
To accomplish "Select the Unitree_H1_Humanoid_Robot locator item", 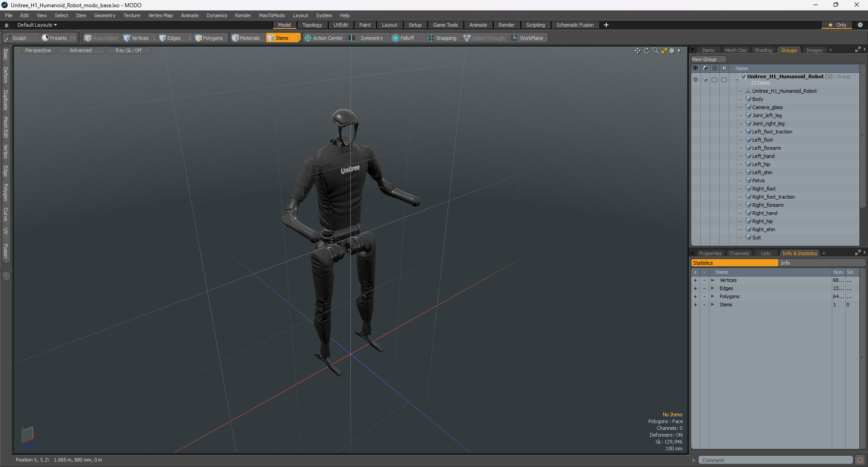I will point(784,91).
